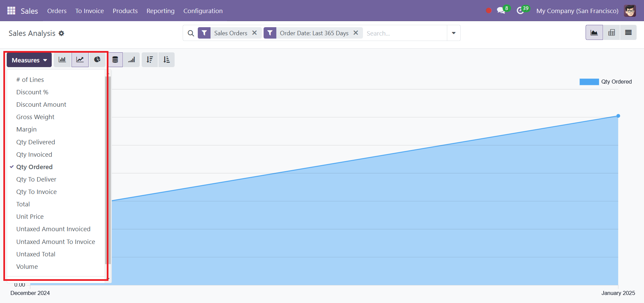644x303 pixels.
Task: Switch to bar chart mode
Action: coord(62,60)
